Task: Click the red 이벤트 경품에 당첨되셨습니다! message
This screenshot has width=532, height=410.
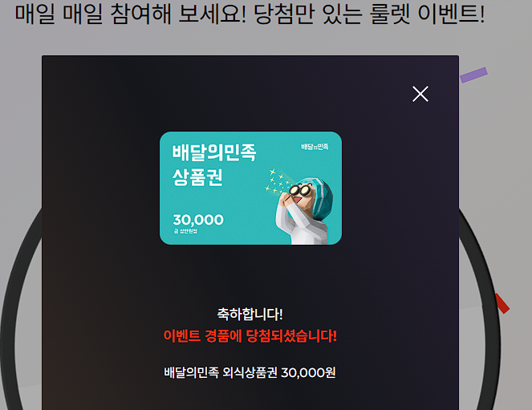Action: (x=250, y=335)
